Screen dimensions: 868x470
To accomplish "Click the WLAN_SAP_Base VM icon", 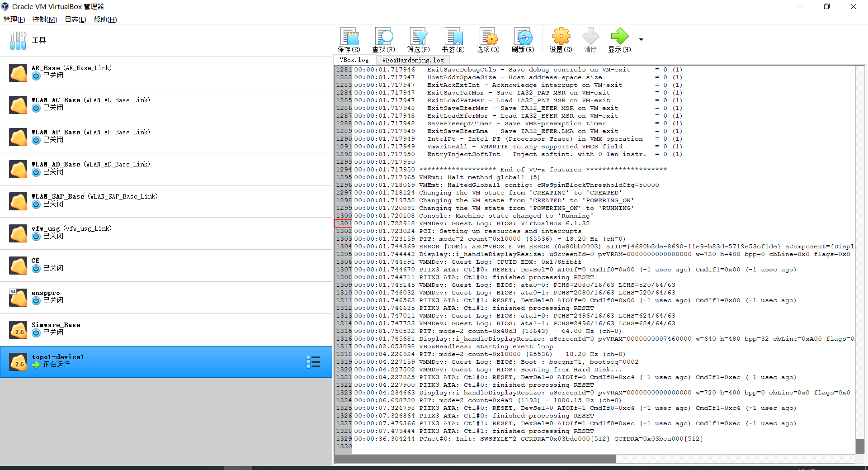I will [18, 201].
